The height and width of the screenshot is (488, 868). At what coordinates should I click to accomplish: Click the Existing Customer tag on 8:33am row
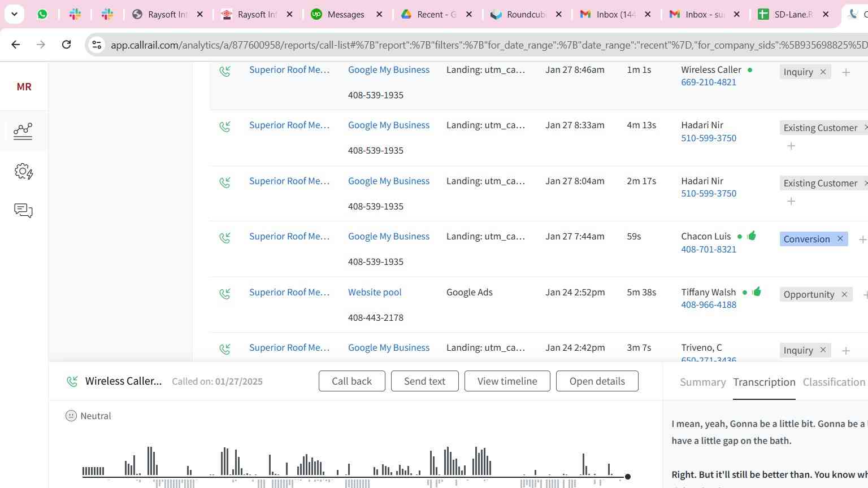(x=821, y=128)
